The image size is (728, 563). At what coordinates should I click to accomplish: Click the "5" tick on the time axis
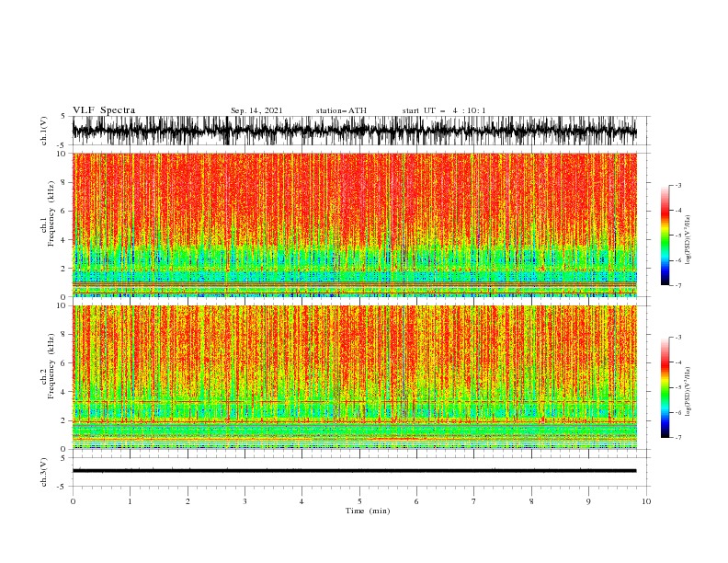(359, 501)
